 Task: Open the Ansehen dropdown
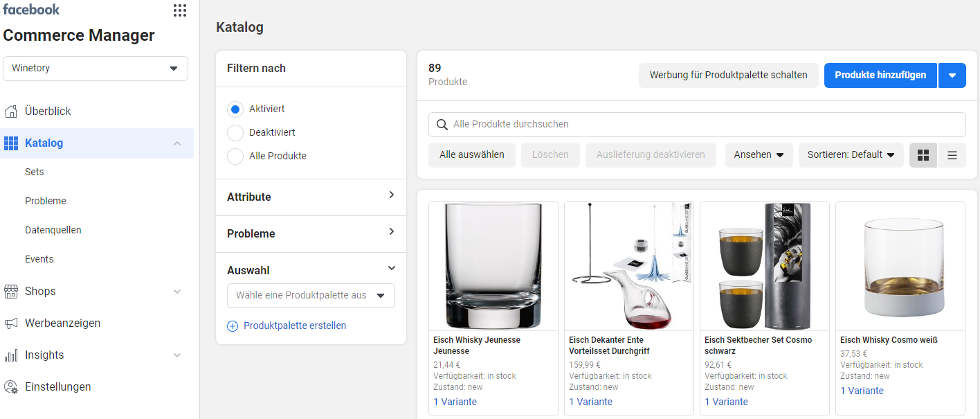[x=759, y=155]
